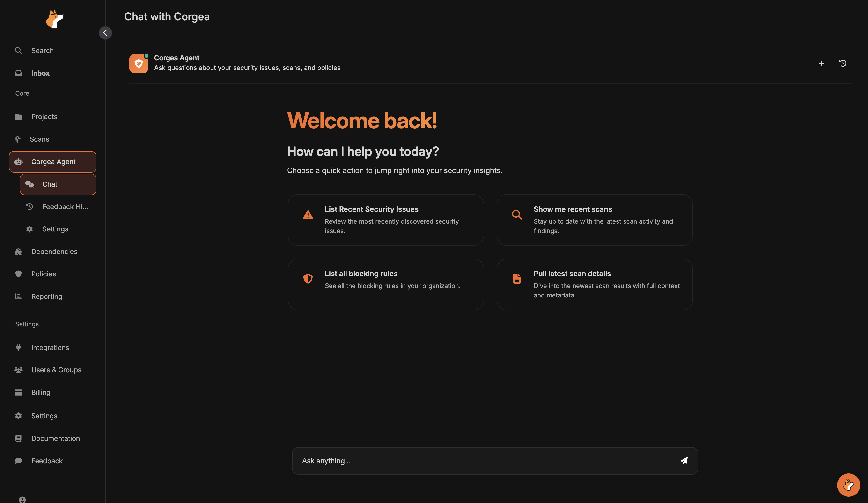Open the Documentation page
868x503 pixels.
[x=55, y=438]
